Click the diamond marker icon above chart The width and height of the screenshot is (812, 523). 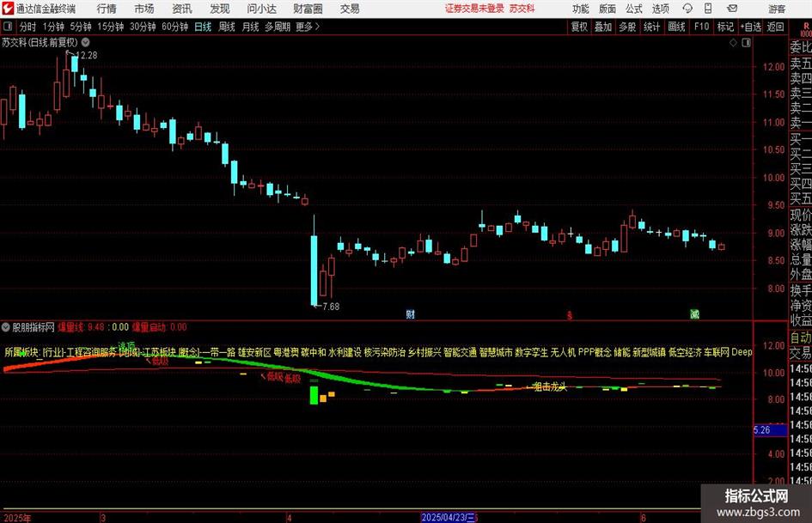733,43
